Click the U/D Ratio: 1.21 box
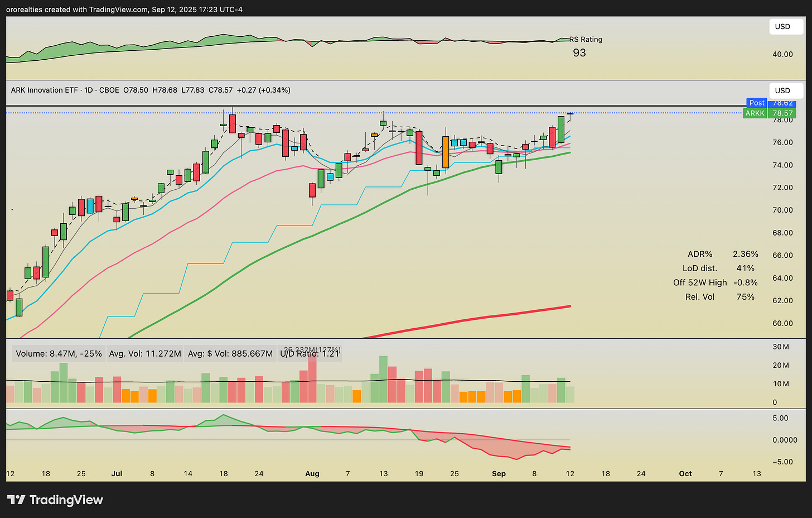This screenshot has height=518, width=812. point(310,353)
